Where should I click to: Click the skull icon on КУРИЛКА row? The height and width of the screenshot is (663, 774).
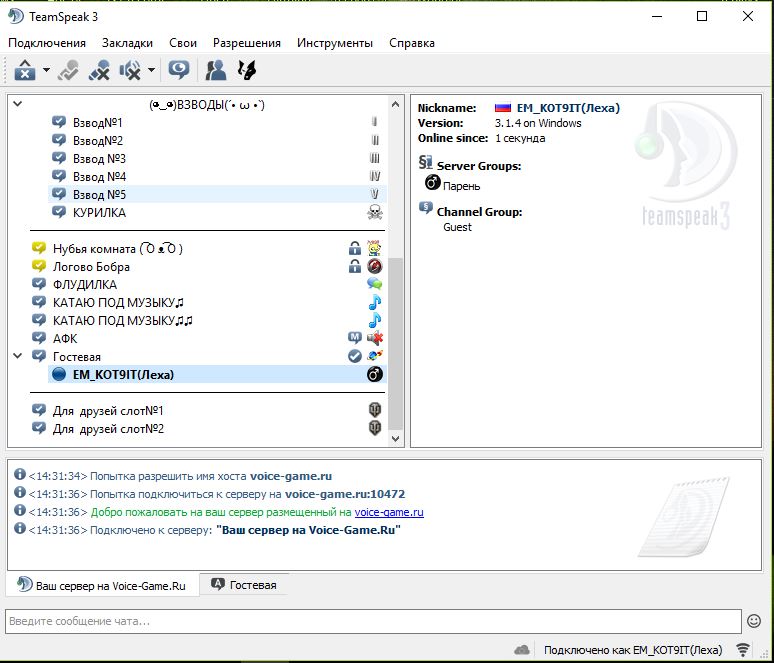(x=375, y=212)
